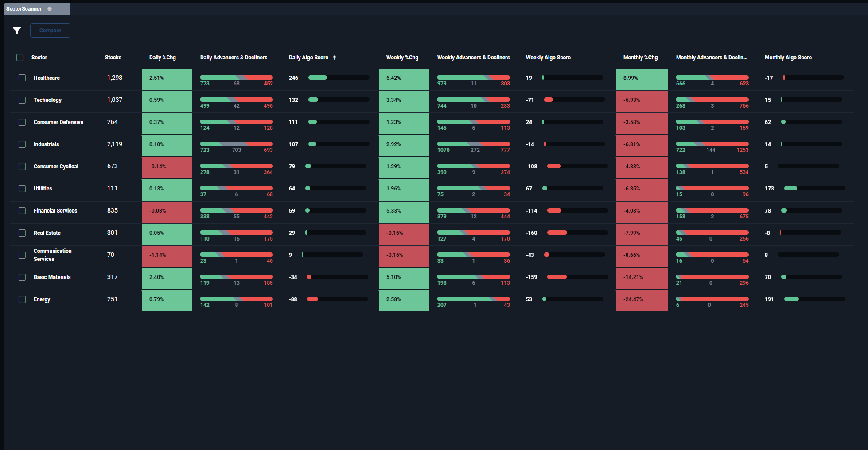Click Communication Services -8.66% monthly cell
The height and width of the screenshot is (450, 868).
tap(642, 256)
